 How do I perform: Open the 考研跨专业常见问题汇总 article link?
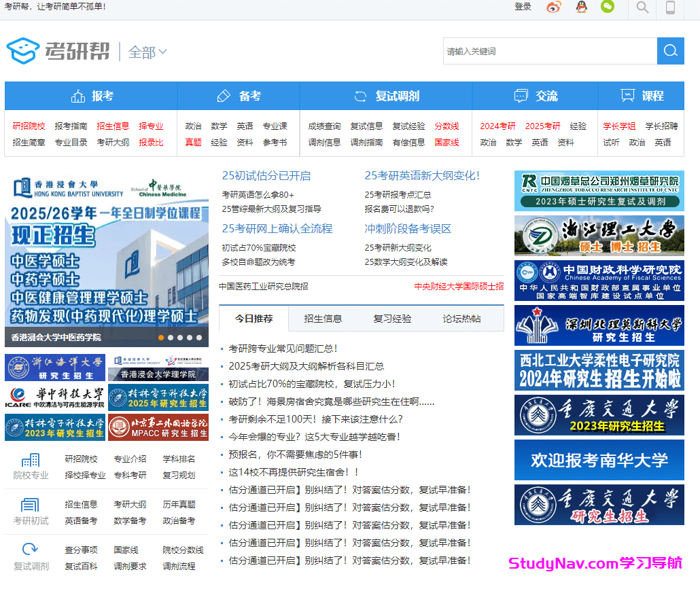pyautogui.click(x=283, y=349)
